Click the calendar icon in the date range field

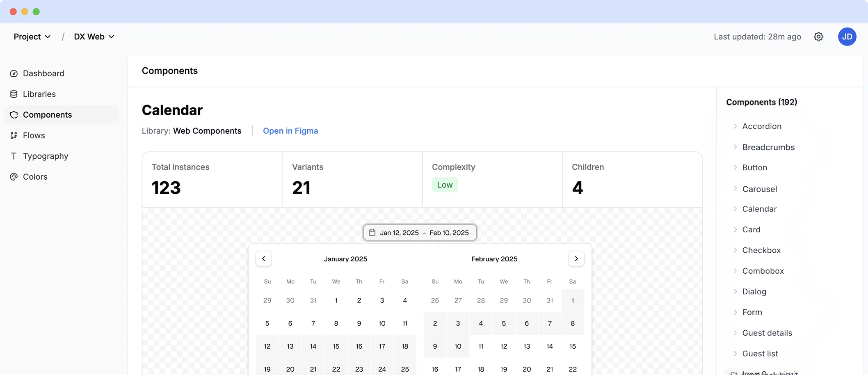tap(372, 232)
